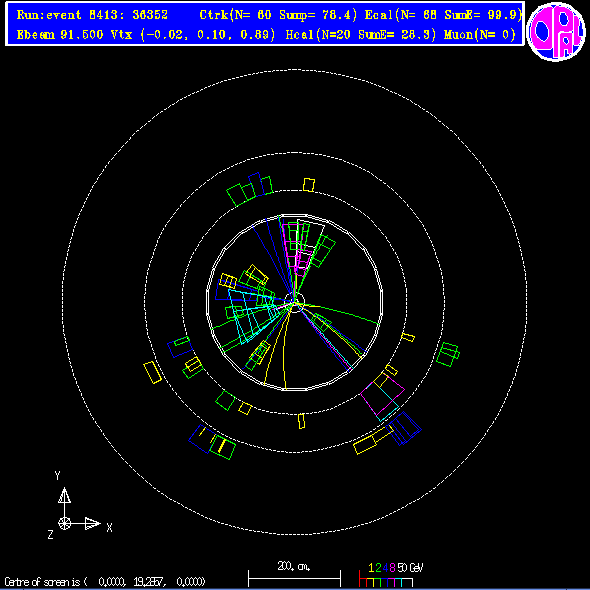Click the yellow 1 in energy legend
This screenshot has width=590, height=590.
pos(371,567)
